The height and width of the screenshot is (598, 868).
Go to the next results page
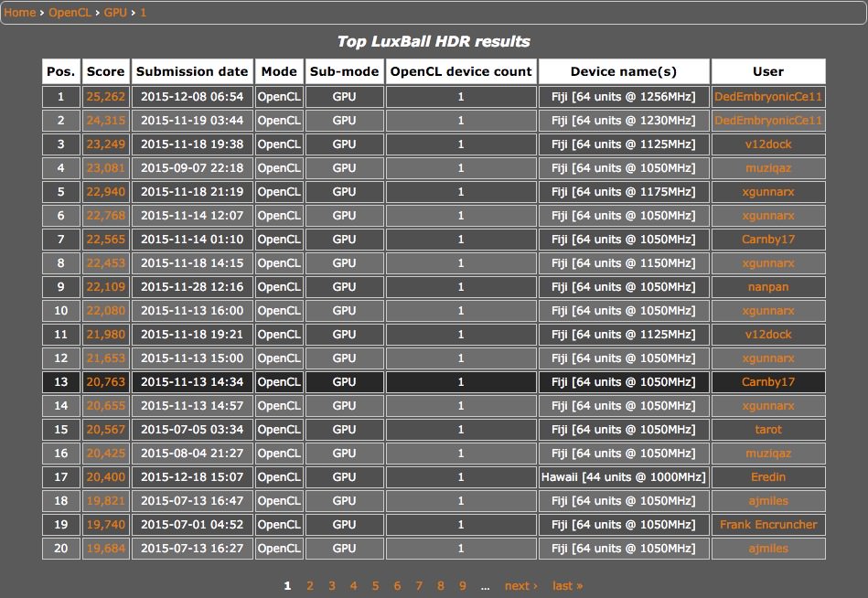(x=521, y=586)
